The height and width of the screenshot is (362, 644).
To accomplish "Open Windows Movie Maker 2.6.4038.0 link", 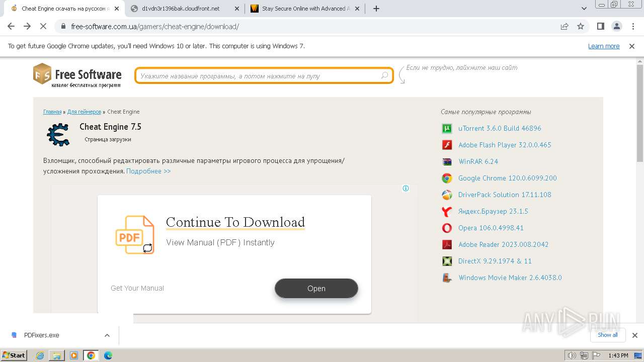I will (x=510, y=278).
